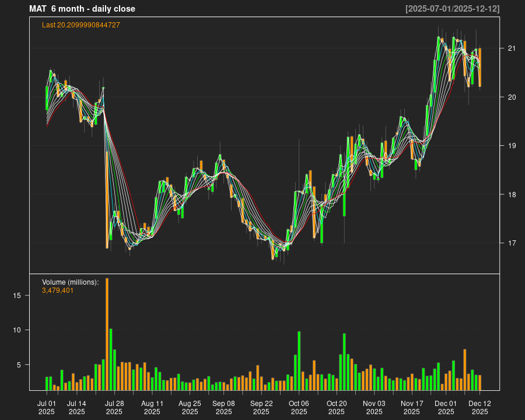
Task: Pick the Sep 08 2025 date label
Action: (223, 407)
